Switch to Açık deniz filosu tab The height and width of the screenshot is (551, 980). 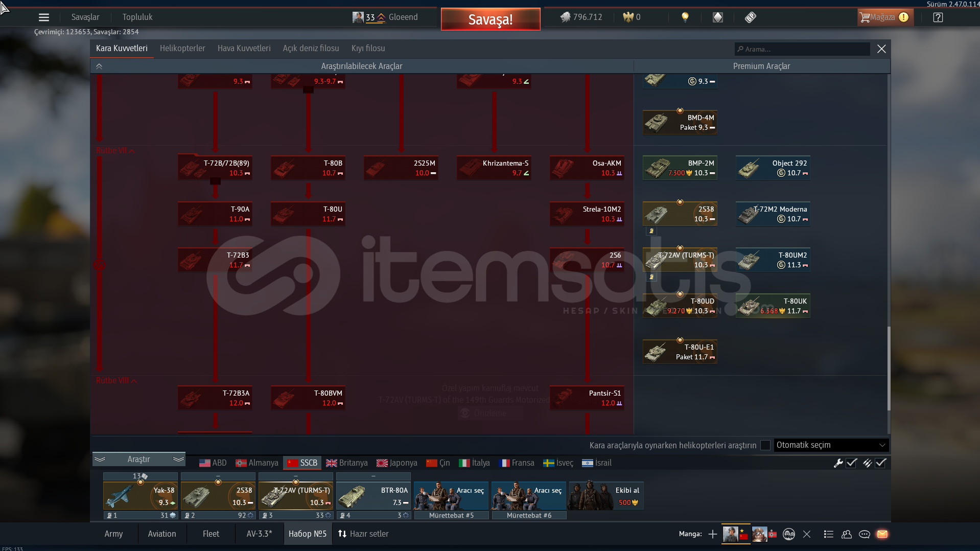pos(311,48)
